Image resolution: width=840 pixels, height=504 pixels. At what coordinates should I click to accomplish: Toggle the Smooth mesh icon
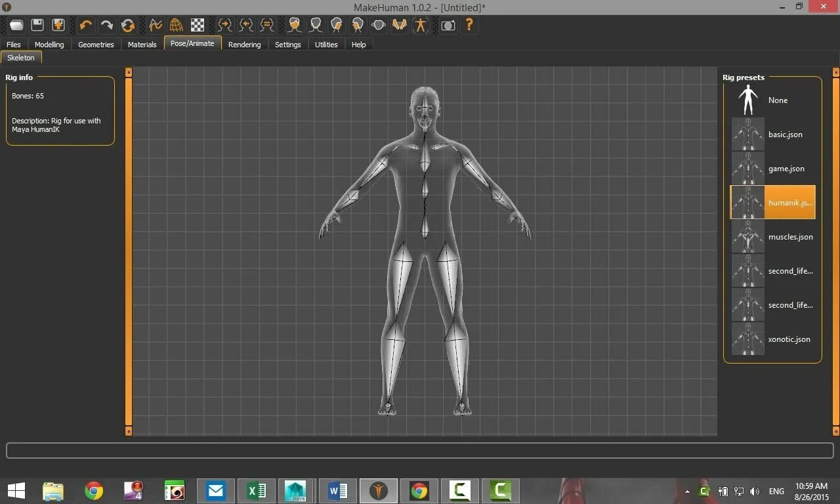pos(155,25)
